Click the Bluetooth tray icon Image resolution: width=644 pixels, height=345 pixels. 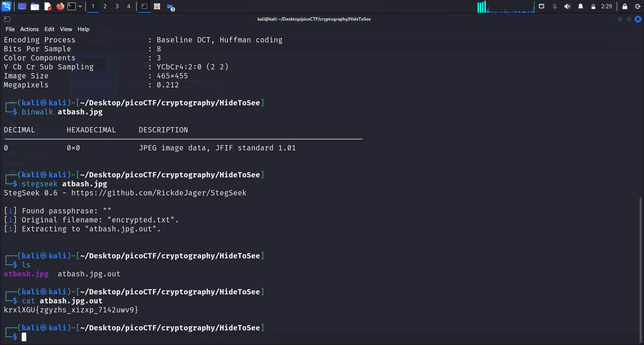point(555,6)
